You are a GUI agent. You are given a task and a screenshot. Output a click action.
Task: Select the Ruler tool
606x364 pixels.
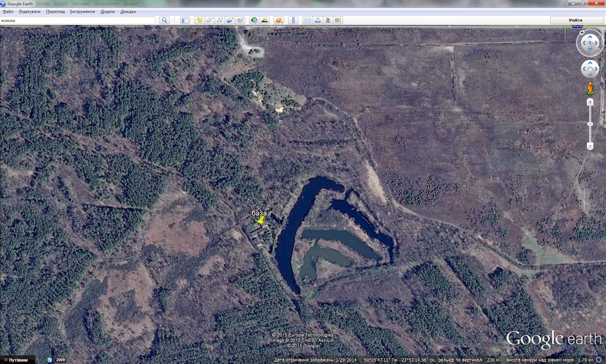[x=293, y=20]
